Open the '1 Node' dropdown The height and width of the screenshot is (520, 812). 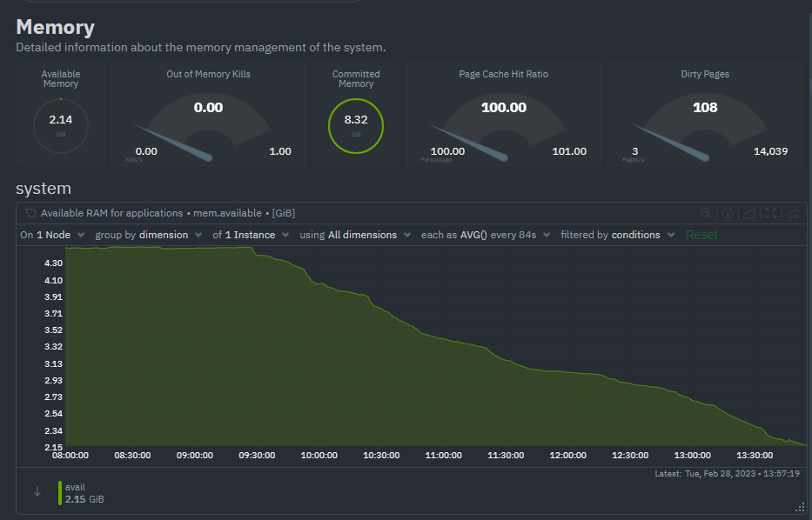click(52, 235)
